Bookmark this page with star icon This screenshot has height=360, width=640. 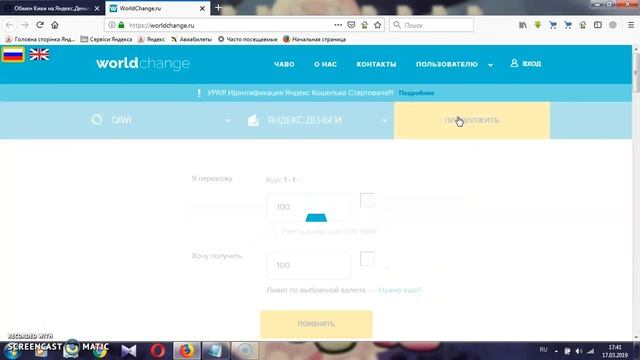[x=378, y=25]
